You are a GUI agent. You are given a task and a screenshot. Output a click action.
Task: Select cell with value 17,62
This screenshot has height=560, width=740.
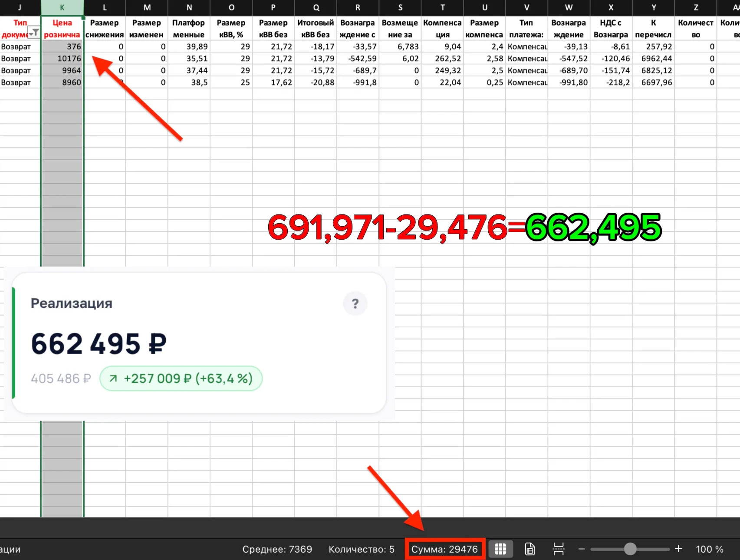[273, 82]
